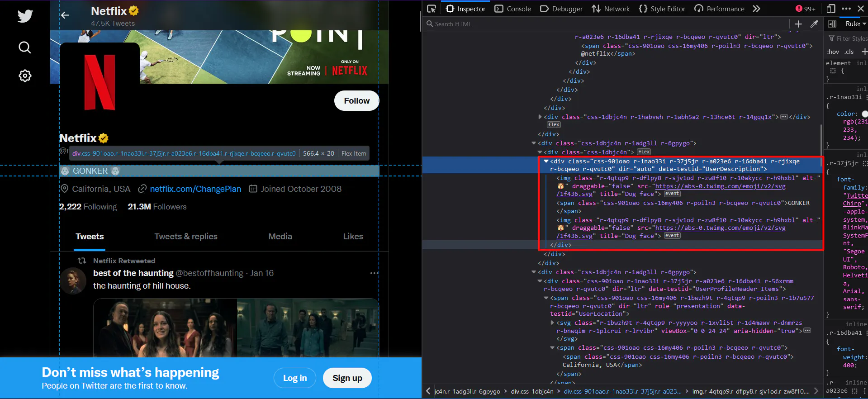Focus the Search HTML field
868x399 pixels.
pos(606,24)
